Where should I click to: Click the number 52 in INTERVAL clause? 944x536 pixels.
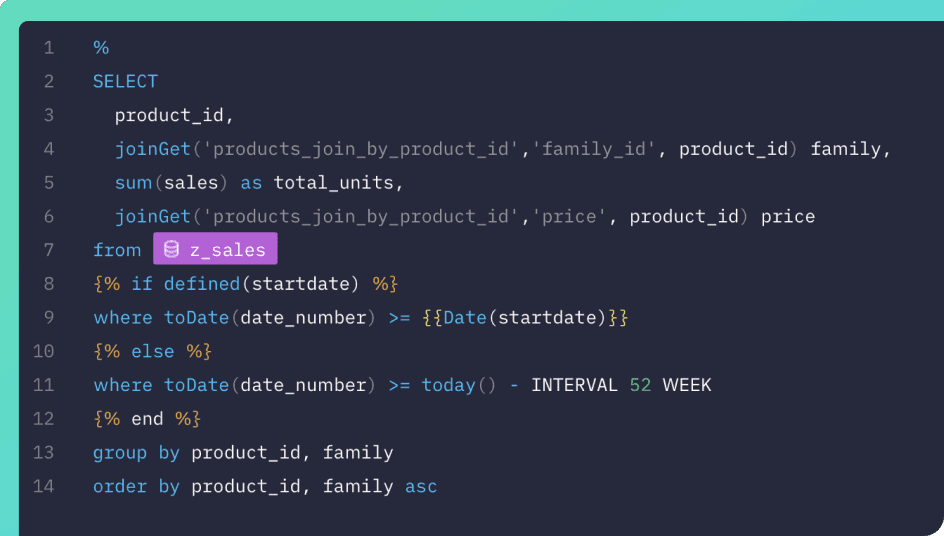point(640,385)
